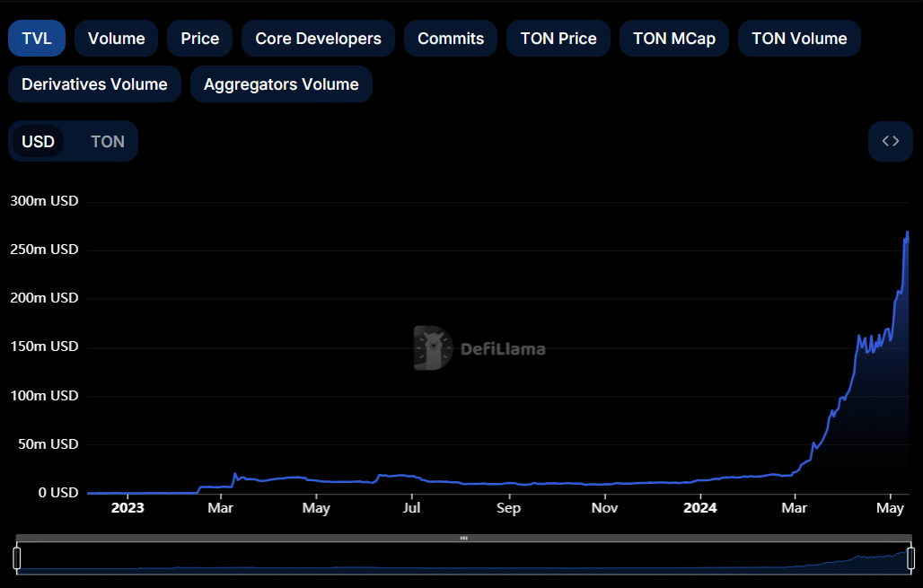
Task: Enable the Volume metric chip
Action: (116, 39)
